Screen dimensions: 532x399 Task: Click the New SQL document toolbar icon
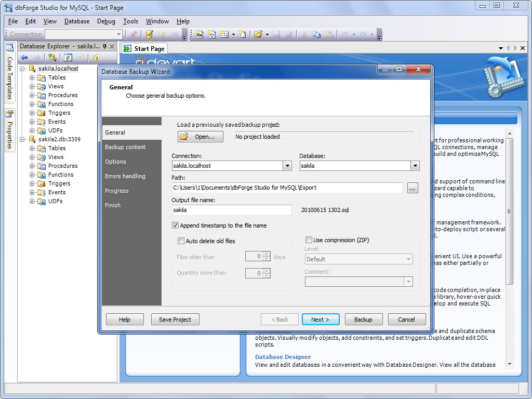(x=199, y=34)
